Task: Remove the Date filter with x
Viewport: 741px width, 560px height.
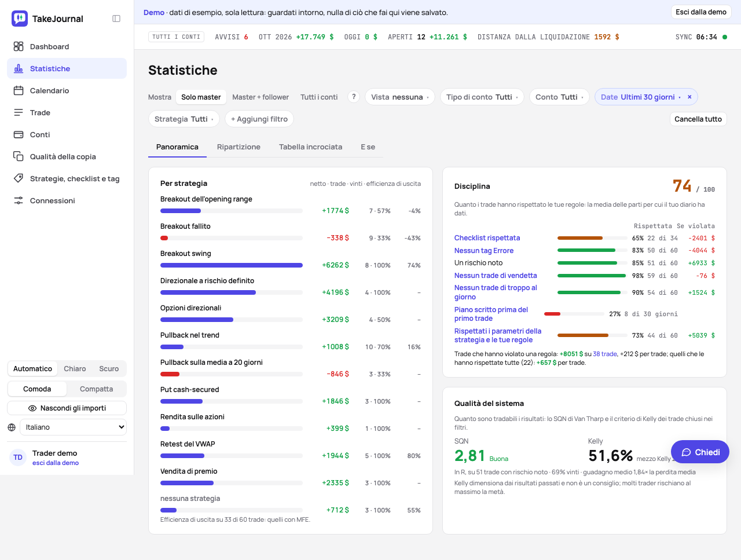Action: [x=689, y=97]
